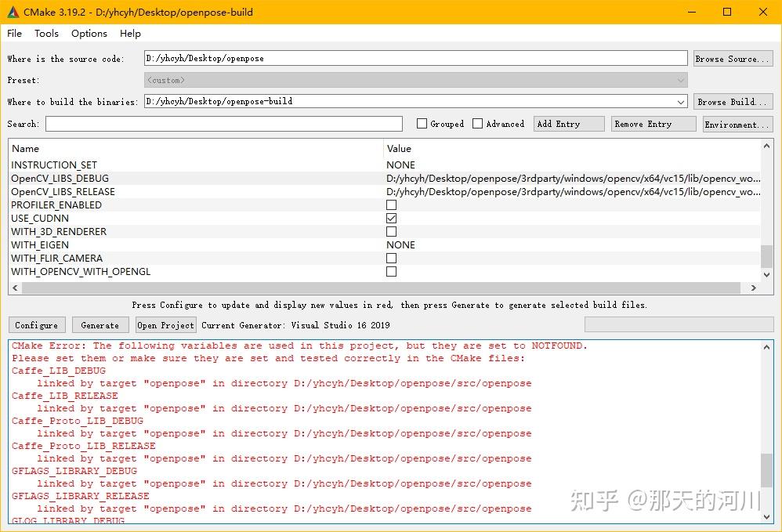Open the Options menu
The image size is (782, 532).
[x=89, y=34]
